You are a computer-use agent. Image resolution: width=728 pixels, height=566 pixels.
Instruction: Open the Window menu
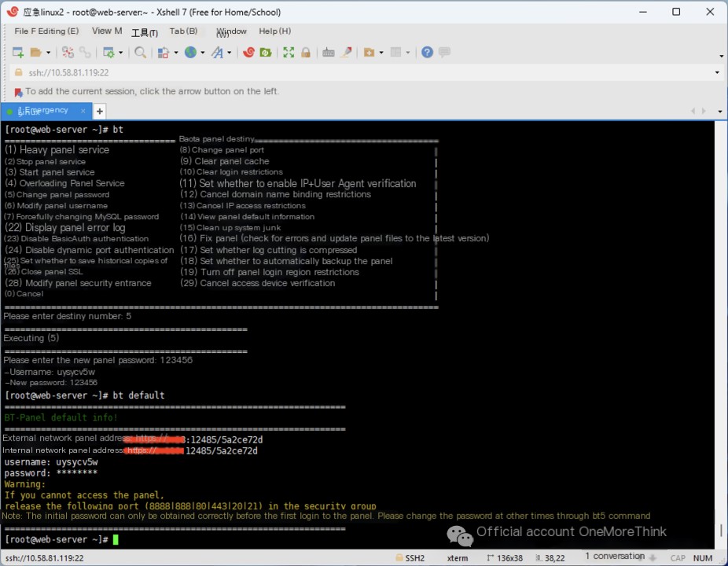[x=232, y=31]
